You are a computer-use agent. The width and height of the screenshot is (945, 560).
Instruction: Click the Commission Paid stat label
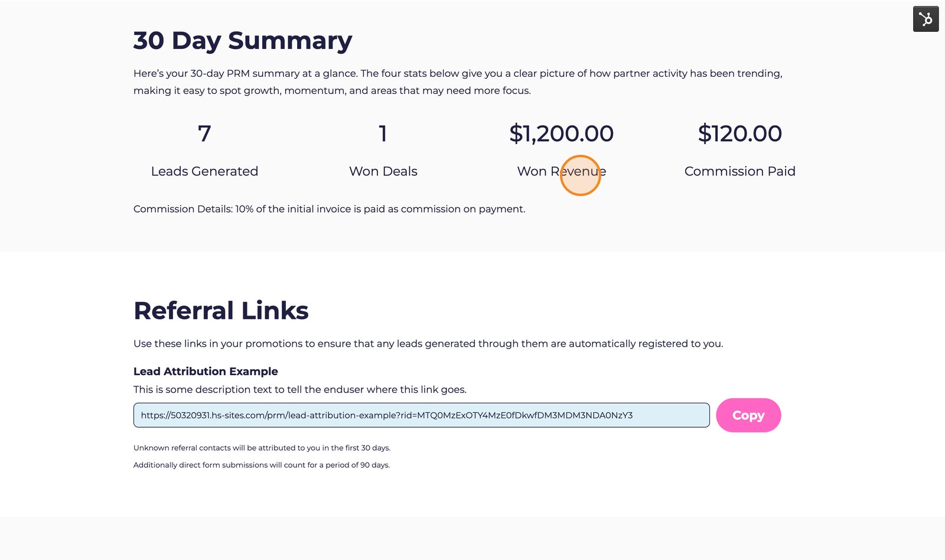739,171
